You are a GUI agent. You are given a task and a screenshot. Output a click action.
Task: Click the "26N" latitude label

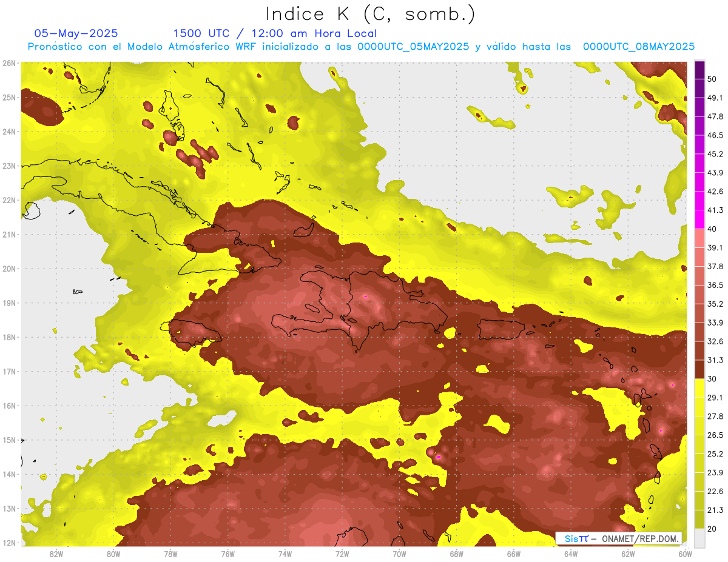(x=9, y=63)
